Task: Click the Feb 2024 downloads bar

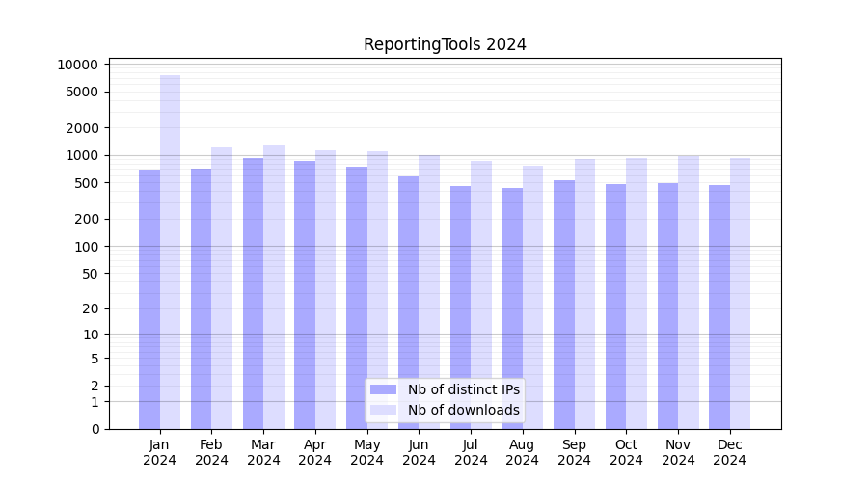Action: tap(222, 289)
